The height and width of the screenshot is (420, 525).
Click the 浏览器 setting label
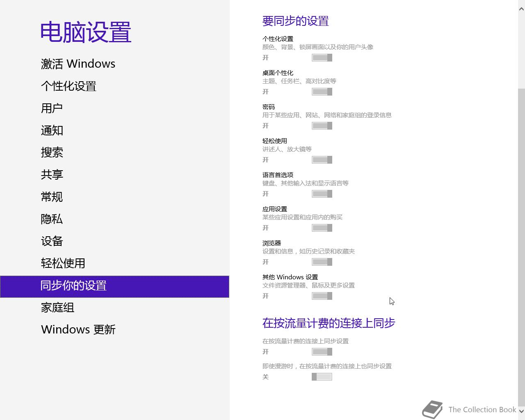tap(272, 243)
